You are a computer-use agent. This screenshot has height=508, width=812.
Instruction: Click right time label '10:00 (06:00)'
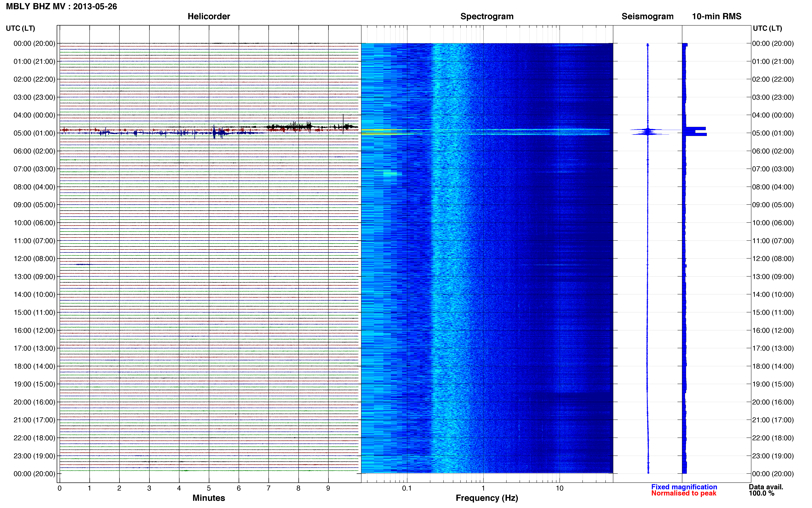coord(773,223)
